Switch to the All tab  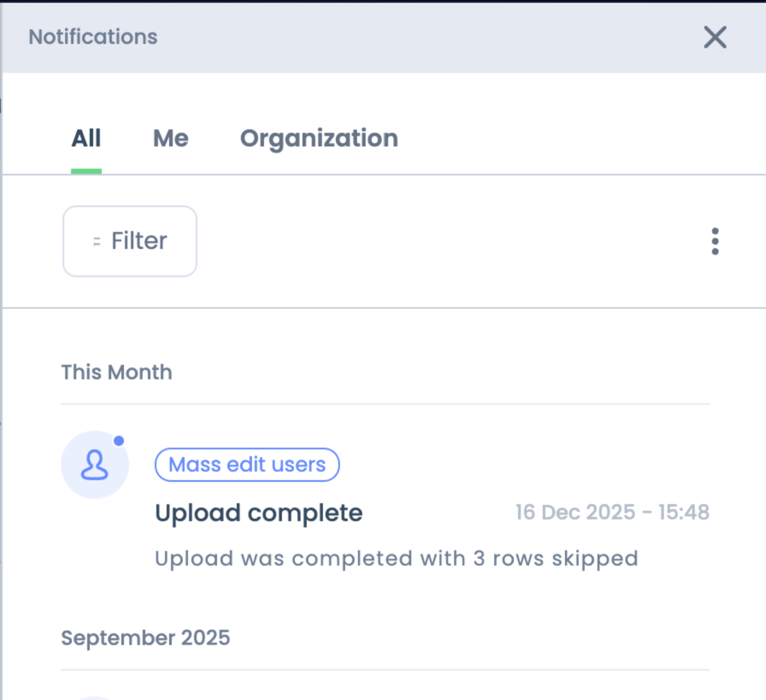pos(86,138)
